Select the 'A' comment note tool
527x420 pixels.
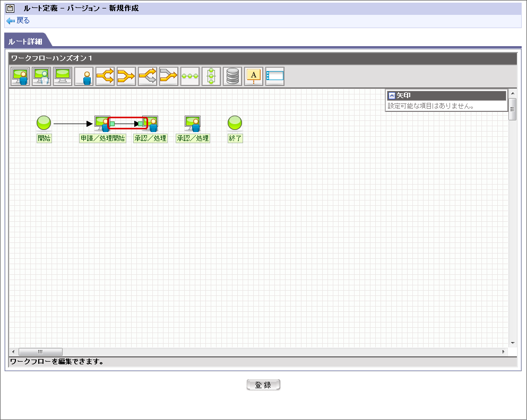[x=254, y=76]
